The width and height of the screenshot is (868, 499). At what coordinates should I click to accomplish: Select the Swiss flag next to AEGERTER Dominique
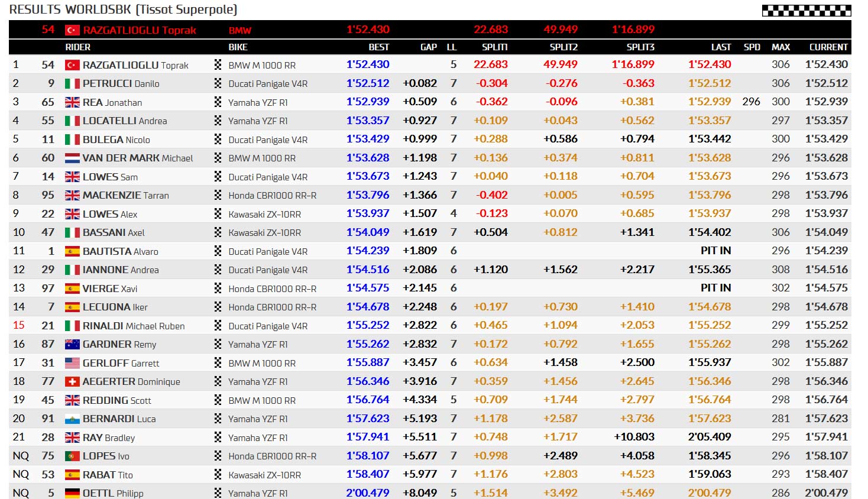[x=72, y=382]
